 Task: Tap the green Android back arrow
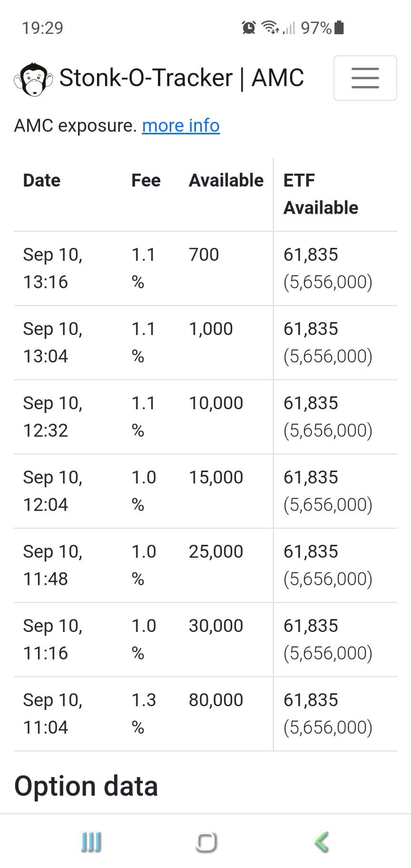[322, 842]
